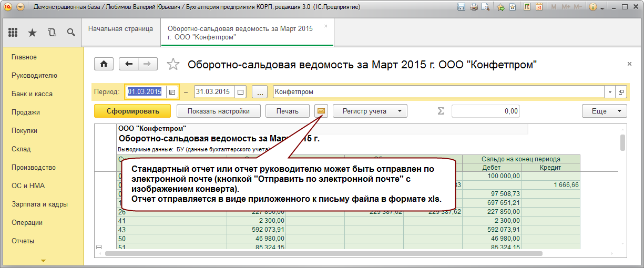This screenshot has height=268, width=644.
Task: Open history icon in left toolbar
Action: click(52, 33)
